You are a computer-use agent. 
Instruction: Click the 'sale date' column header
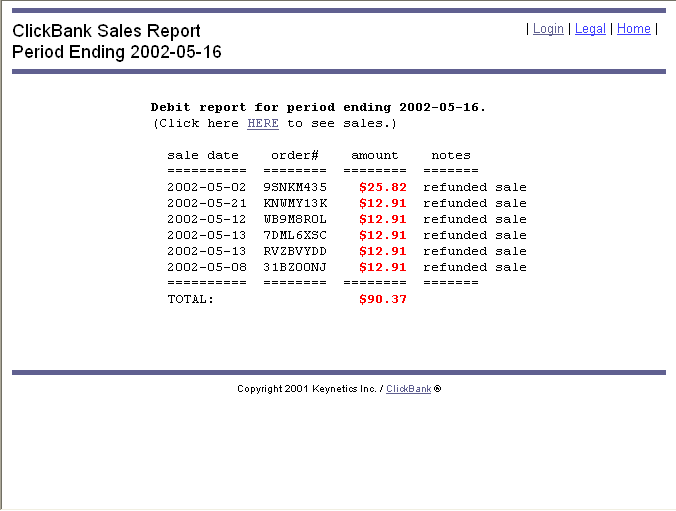[x=203, y=155]
